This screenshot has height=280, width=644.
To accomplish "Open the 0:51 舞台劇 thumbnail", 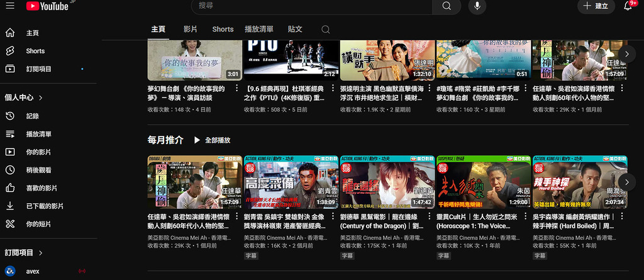I will pos(484,60).
